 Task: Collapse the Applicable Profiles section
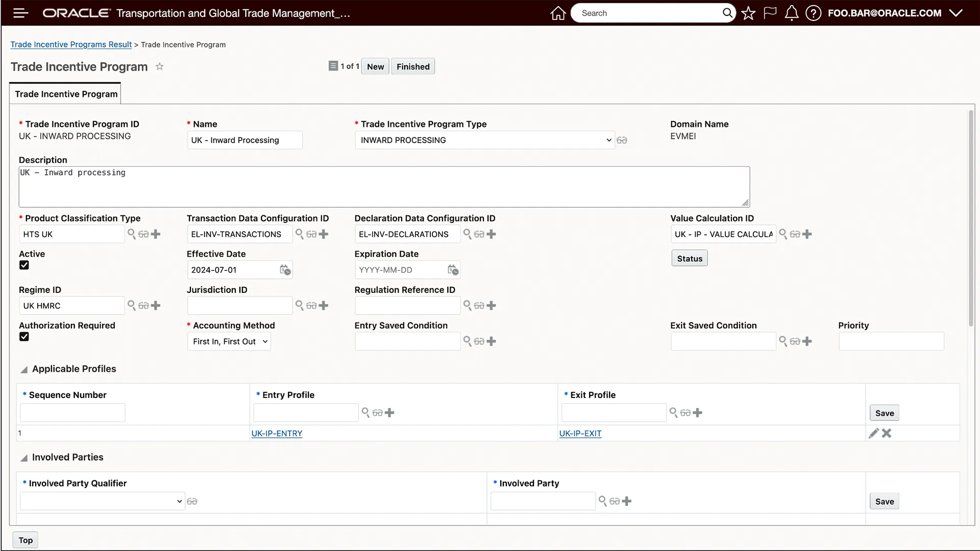tap(24, 369)
